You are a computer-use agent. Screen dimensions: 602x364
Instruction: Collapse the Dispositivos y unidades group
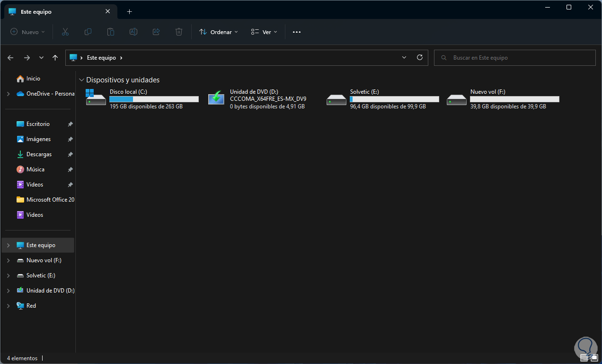pos(82,80)
